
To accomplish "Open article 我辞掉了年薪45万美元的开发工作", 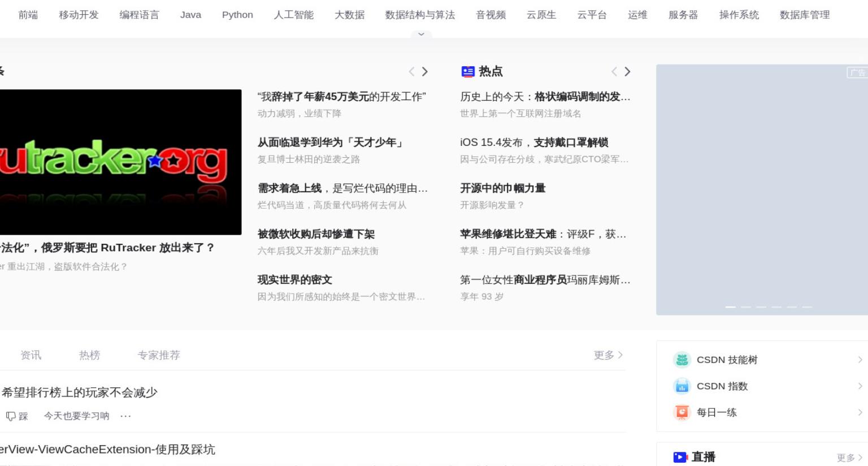I will pyautogui.click(x=342, y=97).
